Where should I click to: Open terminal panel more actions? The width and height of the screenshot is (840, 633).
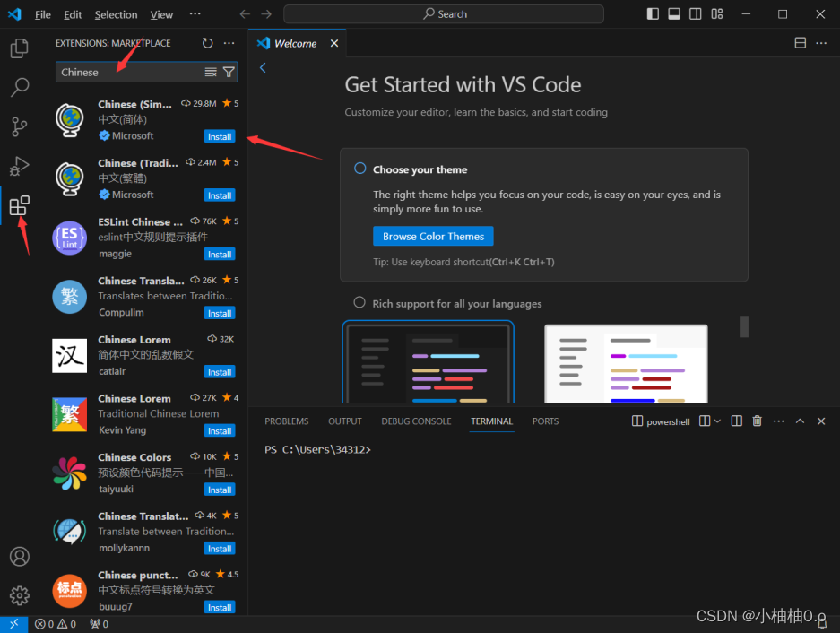[x=778, y=421]
